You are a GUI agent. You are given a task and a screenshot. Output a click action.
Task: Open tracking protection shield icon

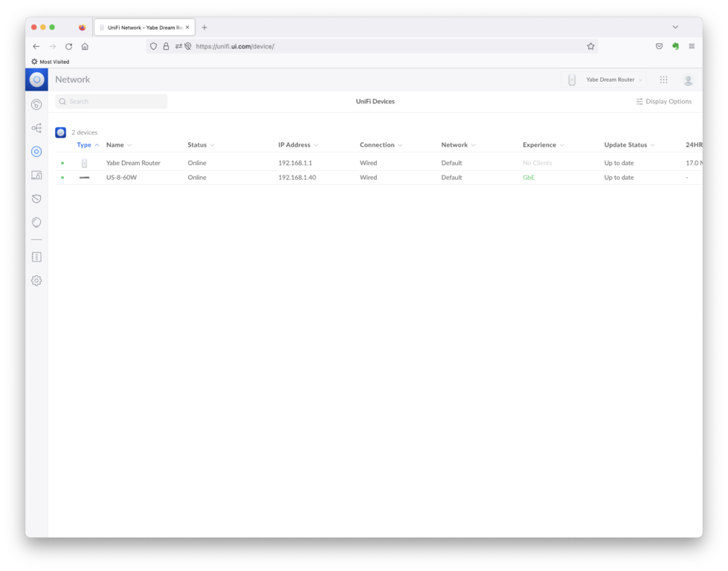click(154, 46)
